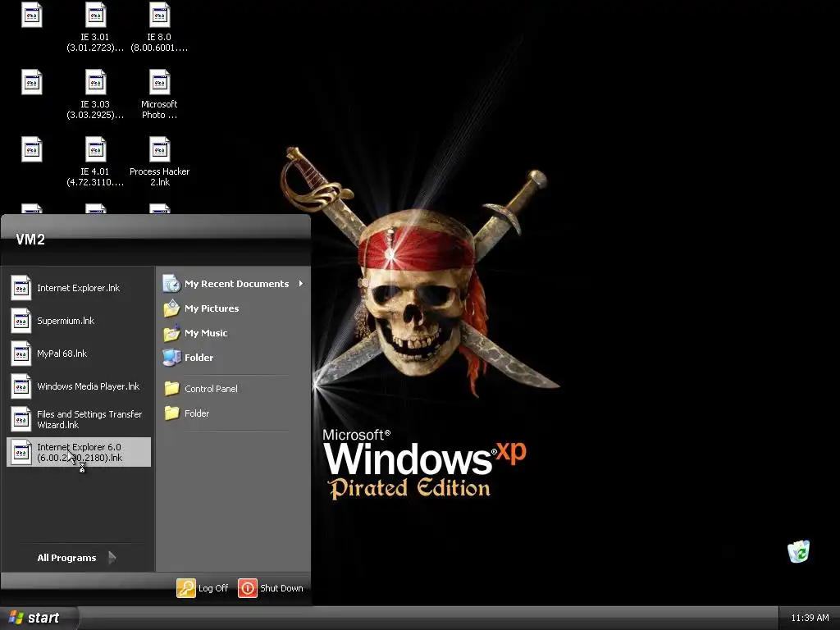Click the IE 3.01 (3.01.2723) desktop label
Viewport: 840px width, 630px height.
point(95,43)
